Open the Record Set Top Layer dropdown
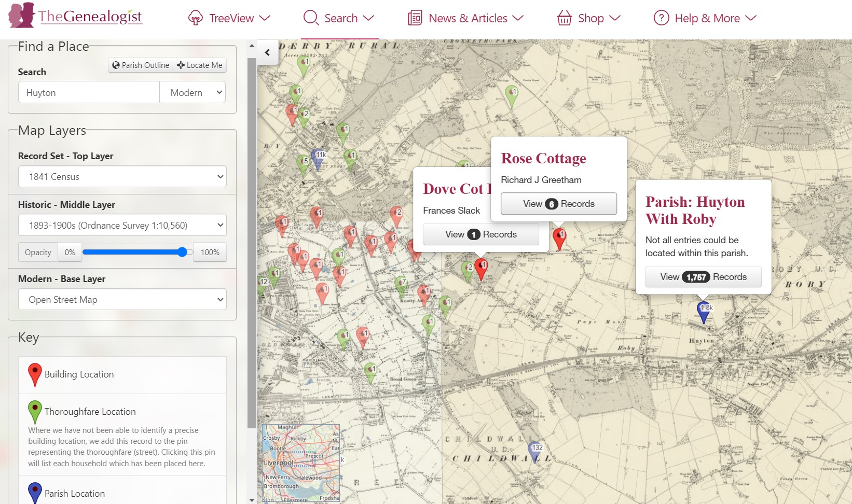Image resolution: width=852 pixels, height=504 pixels. [122, 176]
